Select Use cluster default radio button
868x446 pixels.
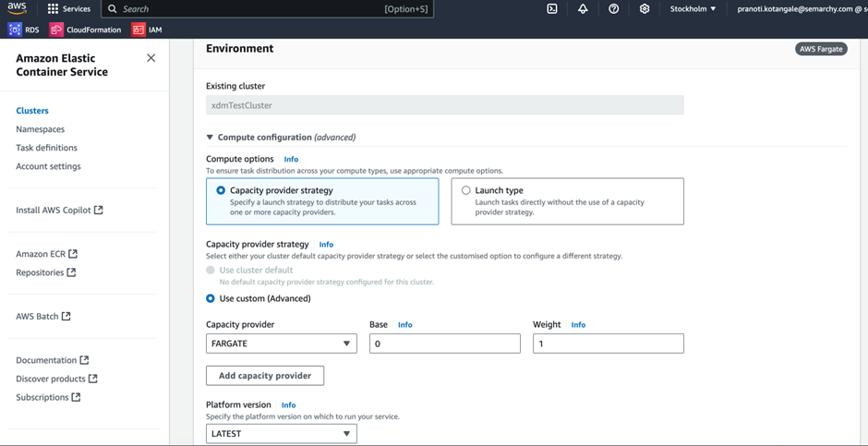[x=211, y=270]
